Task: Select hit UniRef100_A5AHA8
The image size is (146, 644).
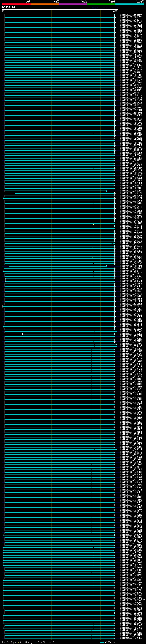Action: [131, 22]
